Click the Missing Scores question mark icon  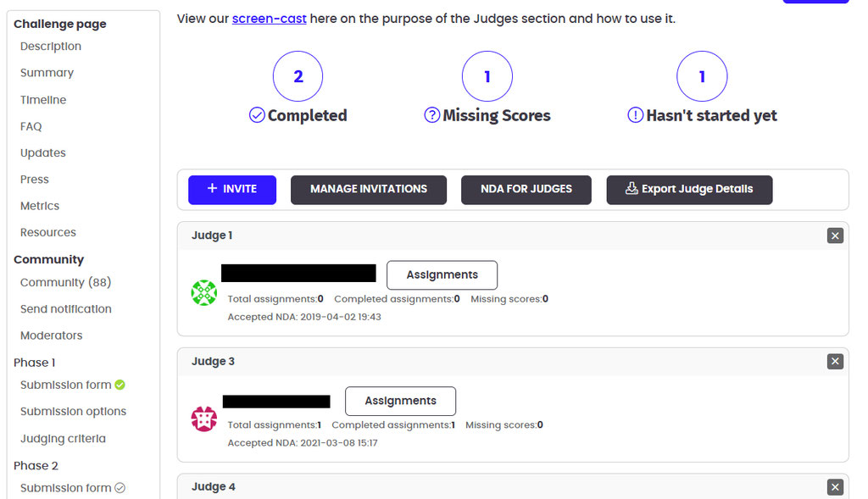click(x=431, y=115)
